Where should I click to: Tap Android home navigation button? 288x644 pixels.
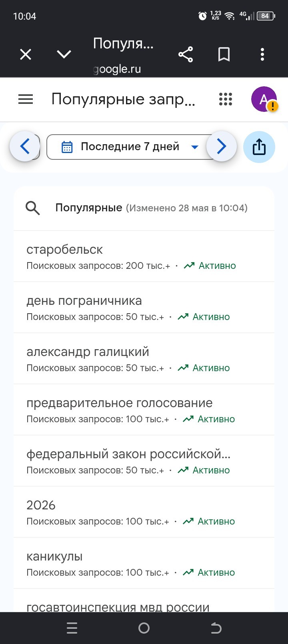(144, 628)
